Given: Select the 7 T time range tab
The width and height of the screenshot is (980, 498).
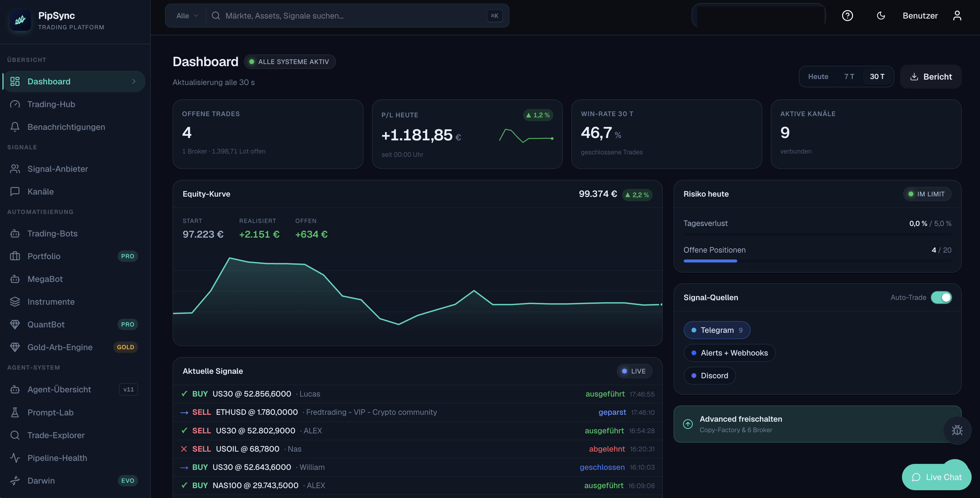Looking at the screenshot, I should [849, 77].
